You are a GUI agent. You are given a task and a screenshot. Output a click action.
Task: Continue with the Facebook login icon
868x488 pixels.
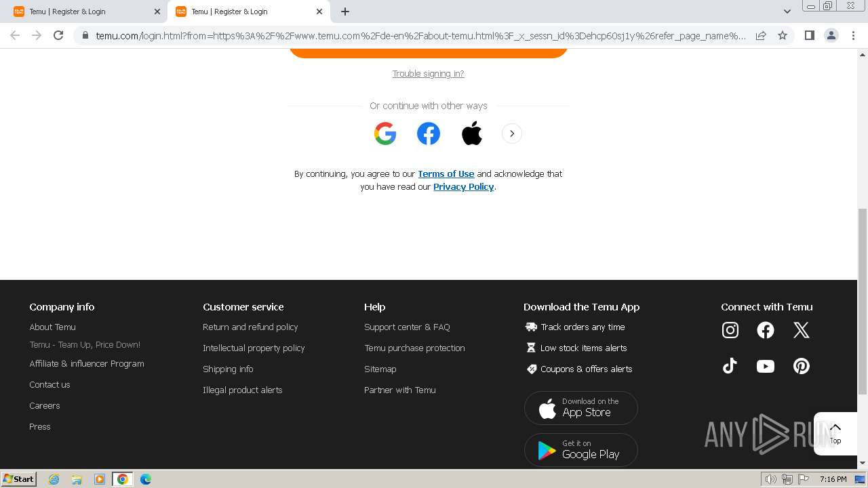pos(429,134)
